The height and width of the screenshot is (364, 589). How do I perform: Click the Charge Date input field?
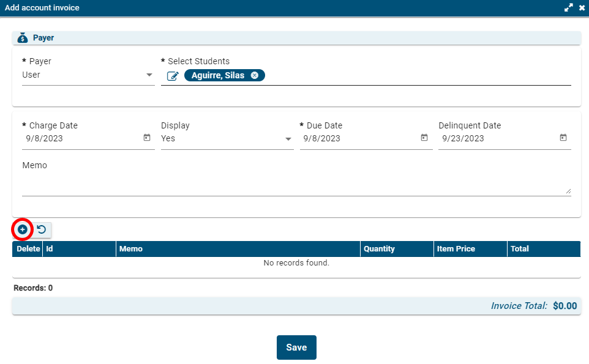click(80, 139)
